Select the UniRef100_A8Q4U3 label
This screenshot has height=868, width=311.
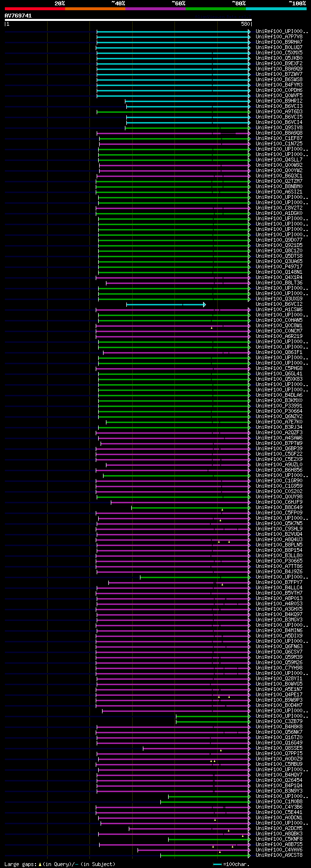click(x=279, y=539)
